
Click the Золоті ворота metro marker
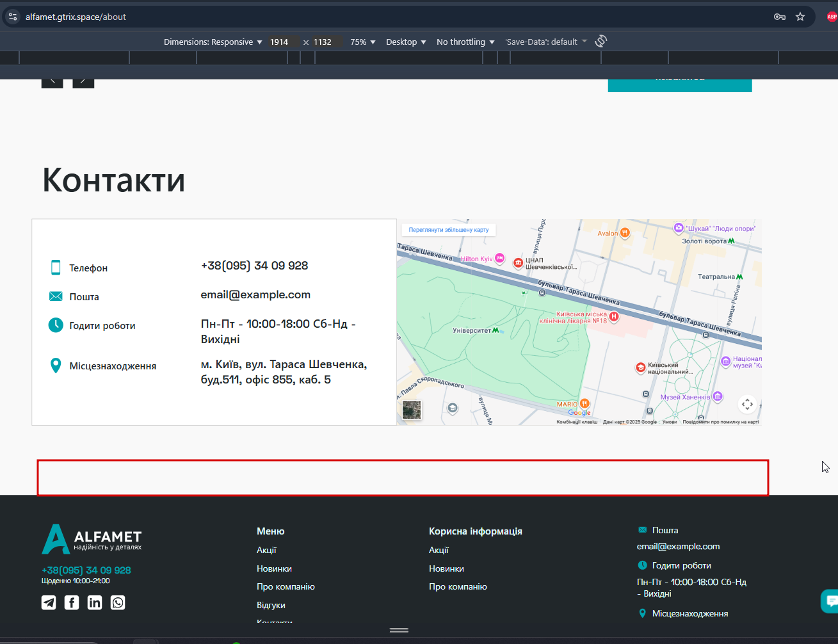[x=731, y=241]
